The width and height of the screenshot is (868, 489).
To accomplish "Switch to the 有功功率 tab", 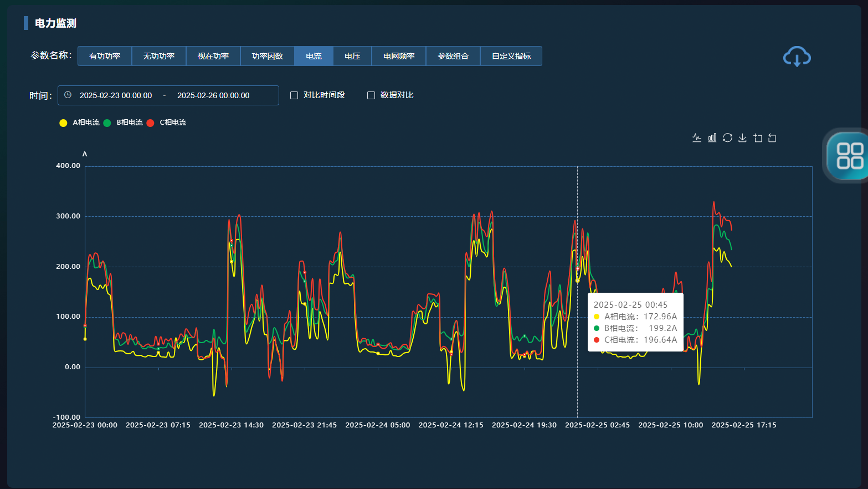I will coord(105,56).
